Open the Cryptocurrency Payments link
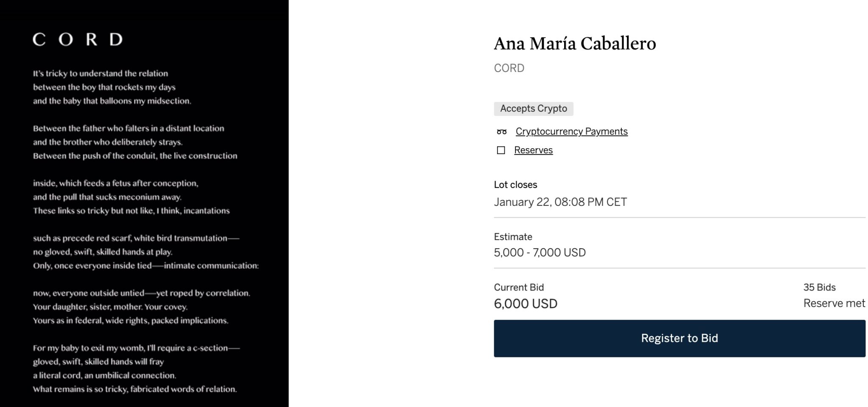 coord(571,132)
